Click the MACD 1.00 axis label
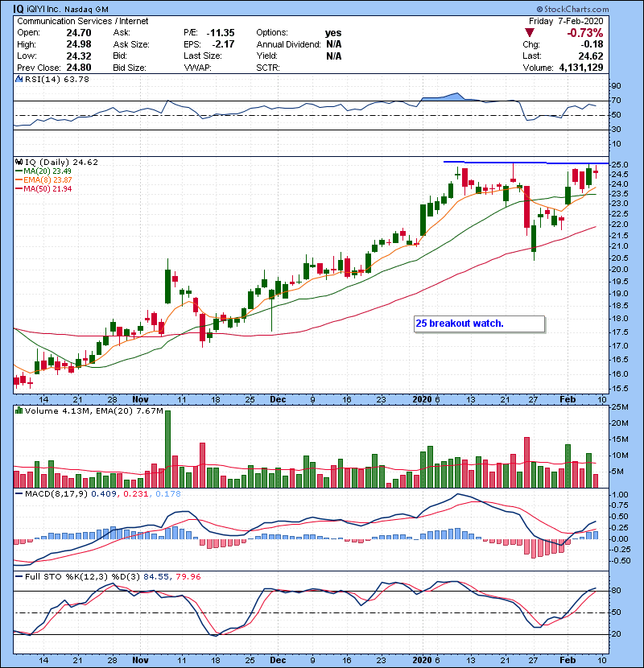The width and height of the screenshot is (644, 668). (x=620, y=495)
